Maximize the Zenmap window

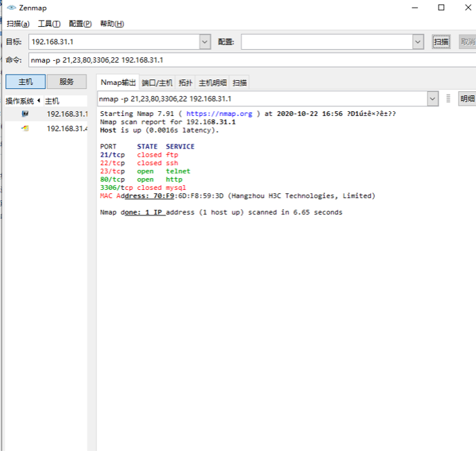tap(442, 8)
